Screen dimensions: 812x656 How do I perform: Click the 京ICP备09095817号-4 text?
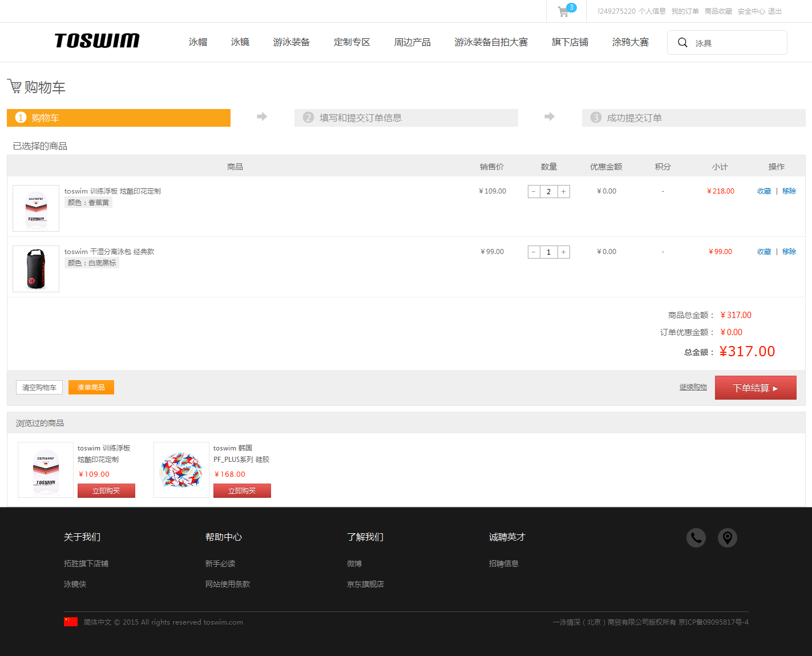tap(713, 622)
